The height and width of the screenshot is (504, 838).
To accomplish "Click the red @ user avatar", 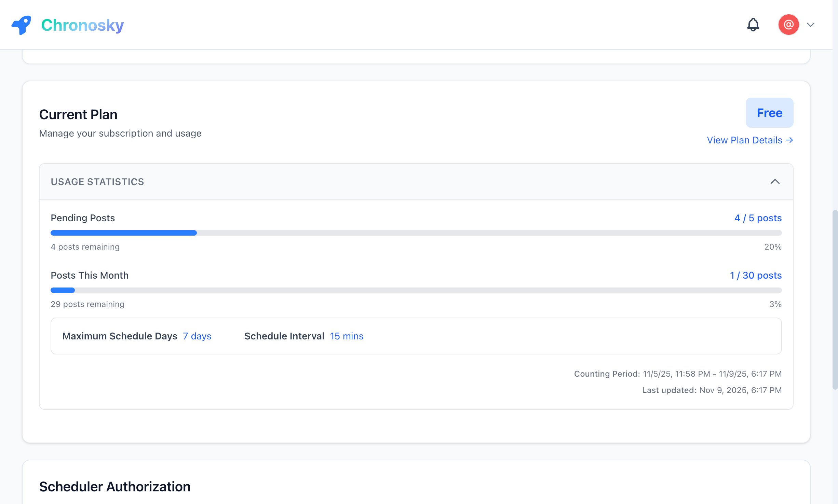I will coord(788,25).
